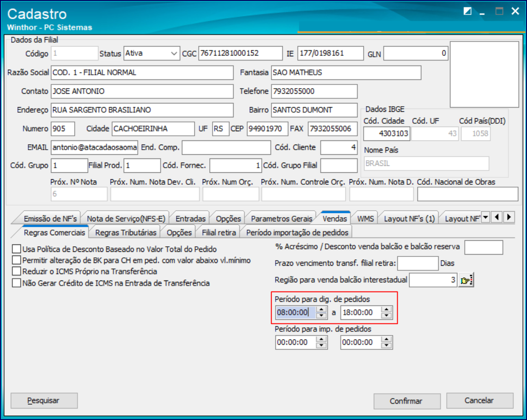This screenshot has height=420, width=527.
Task: Click the Confirmar button
Action: (406, 401)
